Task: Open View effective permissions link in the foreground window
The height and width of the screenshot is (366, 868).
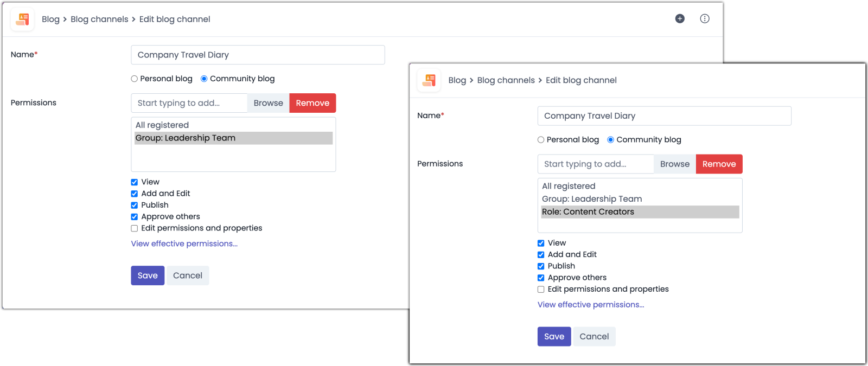Action: [591, 305]
